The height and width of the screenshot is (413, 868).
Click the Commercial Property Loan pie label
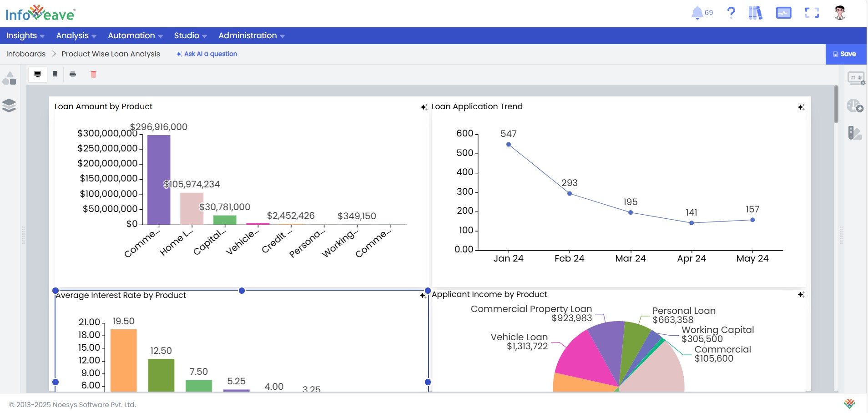click(x=531, y=313)
